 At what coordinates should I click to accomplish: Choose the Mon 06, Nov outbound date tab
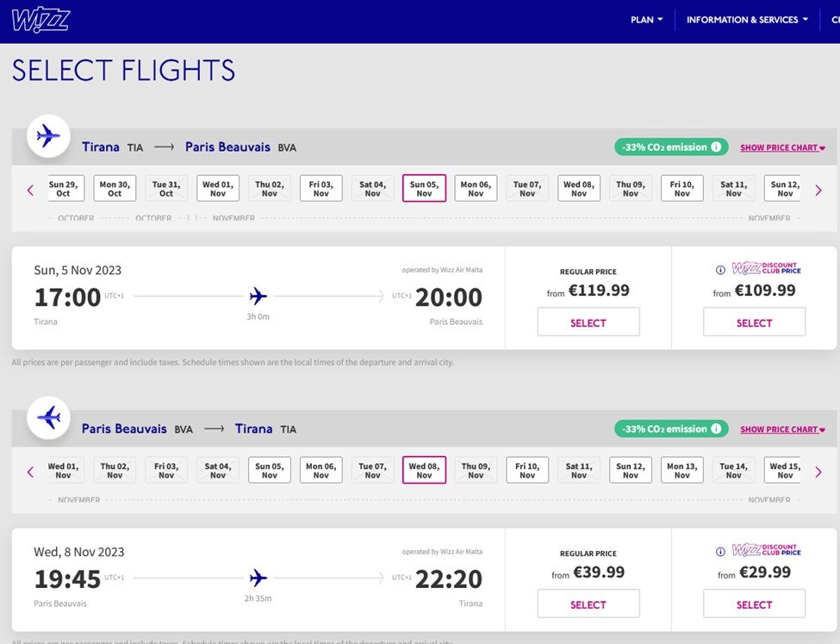476,189
